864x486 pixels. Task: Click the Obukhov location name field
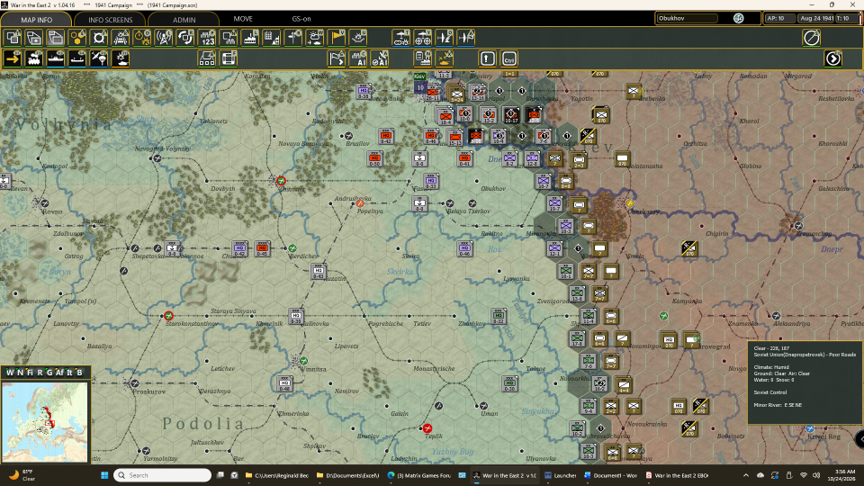point(687,18)
